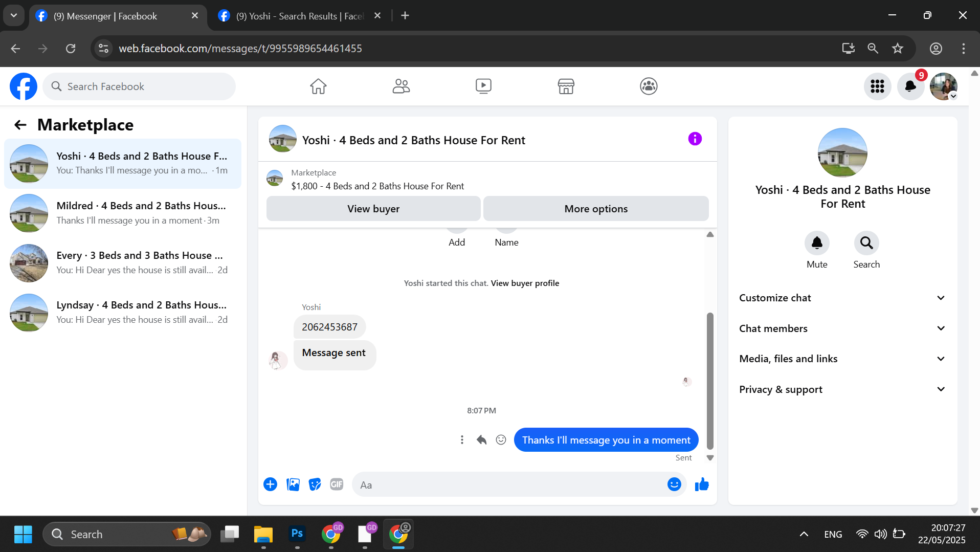Image resolution: width=980 pixels, height=552 pixels.
Task: Open the Marketplace icon in top navigation
Action: 566,86
